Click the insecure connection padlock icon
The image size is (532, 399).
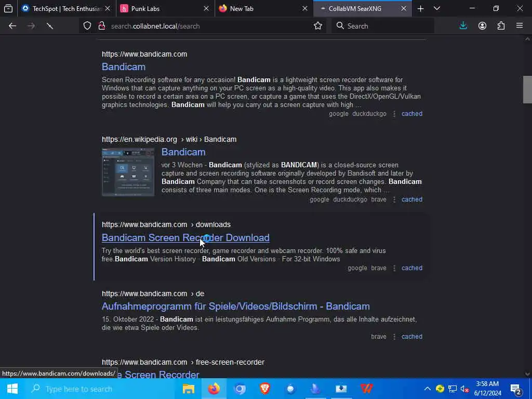(x=101, y=26)
